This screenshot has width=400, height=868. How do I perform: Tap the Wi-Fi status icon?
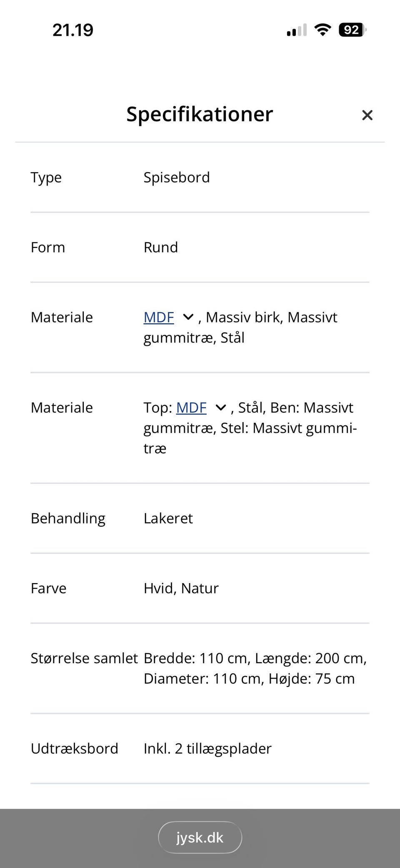(321, 29)
